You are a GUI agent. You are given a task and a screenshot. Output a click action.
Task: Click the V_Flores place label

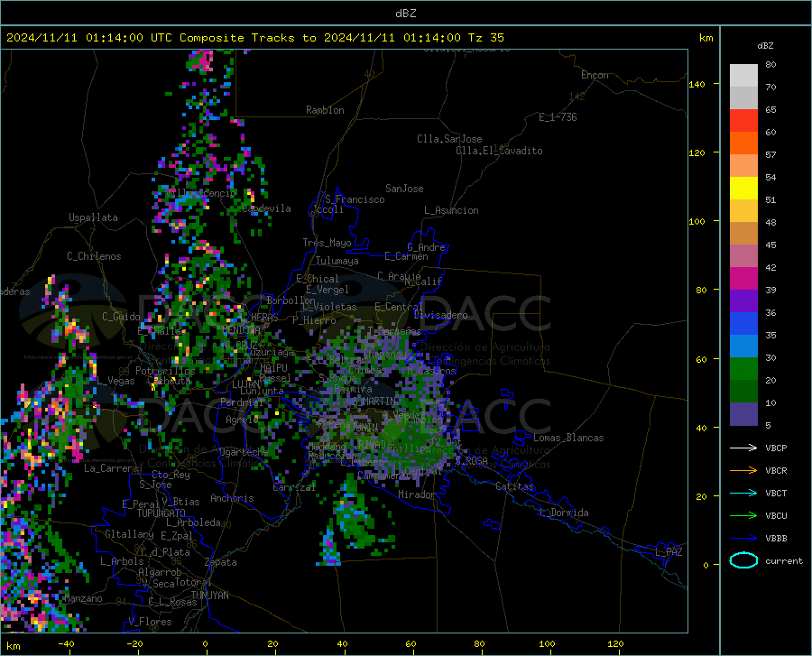150,622
